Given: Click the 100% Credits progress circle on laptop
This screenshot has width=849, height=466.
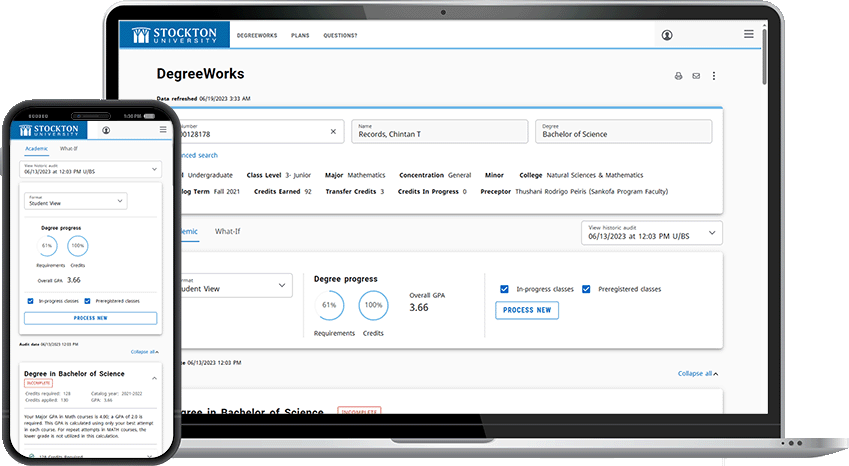Looking at the screenshot, I should 374,305.
